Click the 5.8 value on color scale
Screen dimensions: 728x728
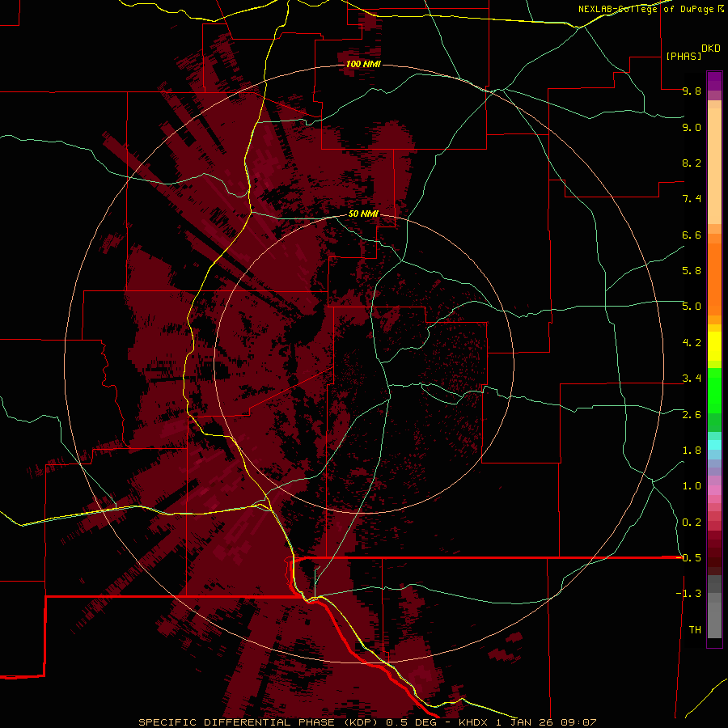[x=692, y=271]
